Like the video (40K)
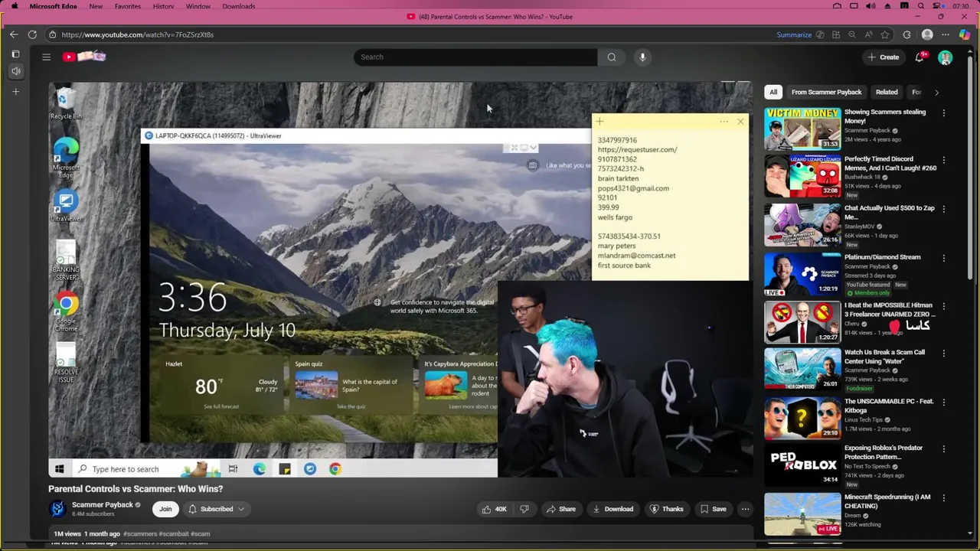Image resolution: width=980 pixels, height=551 pixels. point(494,509)
